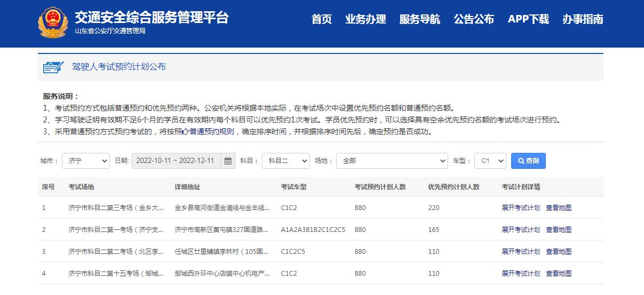644x295 pixels.
Task: Select the 车型 dropdown showing C1
Action: click(x=490, y=161)
